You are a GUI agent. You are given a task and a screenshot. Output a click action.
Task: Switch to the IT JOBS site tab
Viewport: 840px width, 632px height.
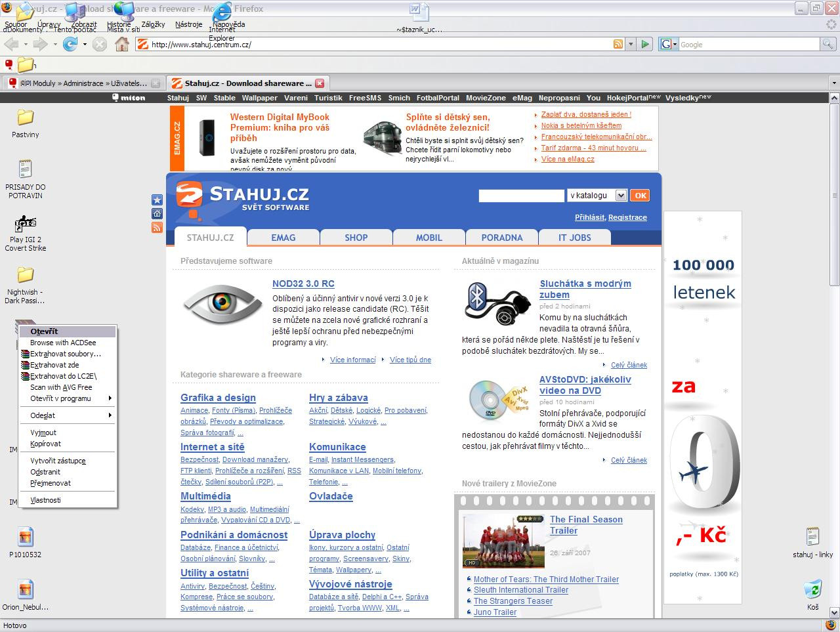pyautogui.click(x=575, y=238)
